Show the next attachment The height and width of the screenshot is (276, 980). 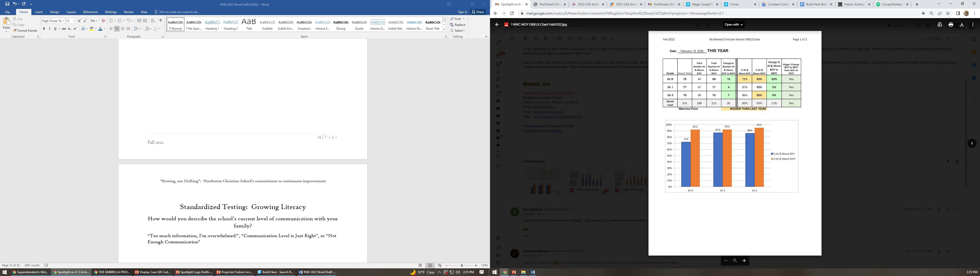tap(972, 143)
